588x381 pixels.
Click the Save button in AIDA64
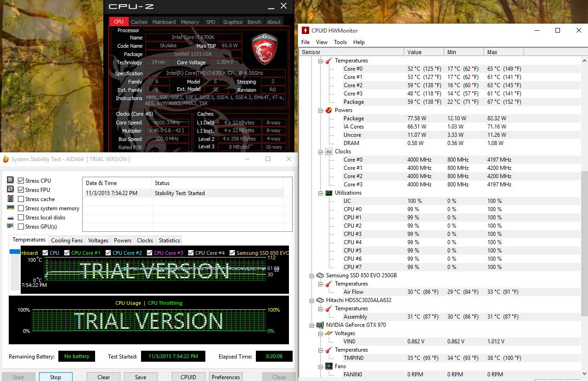141,377
